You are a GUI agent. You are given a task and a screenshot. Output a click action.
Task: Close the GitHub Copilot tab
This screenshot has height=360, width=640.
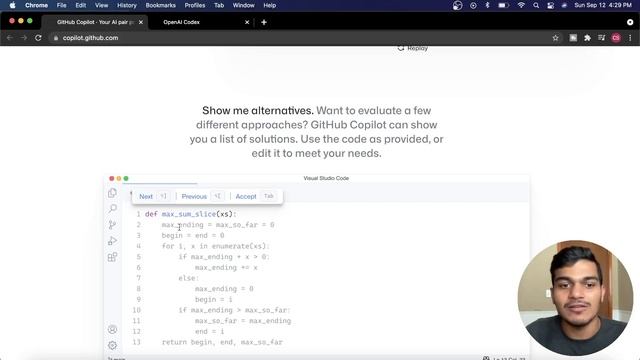pyautogui.click(x=141, y=22)
